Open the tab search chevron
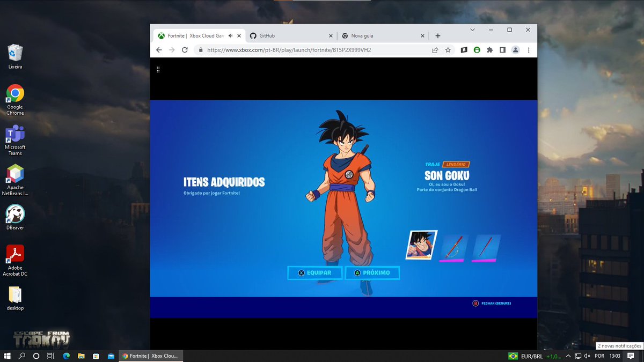644x362 pixels. (x=472, y=29)
